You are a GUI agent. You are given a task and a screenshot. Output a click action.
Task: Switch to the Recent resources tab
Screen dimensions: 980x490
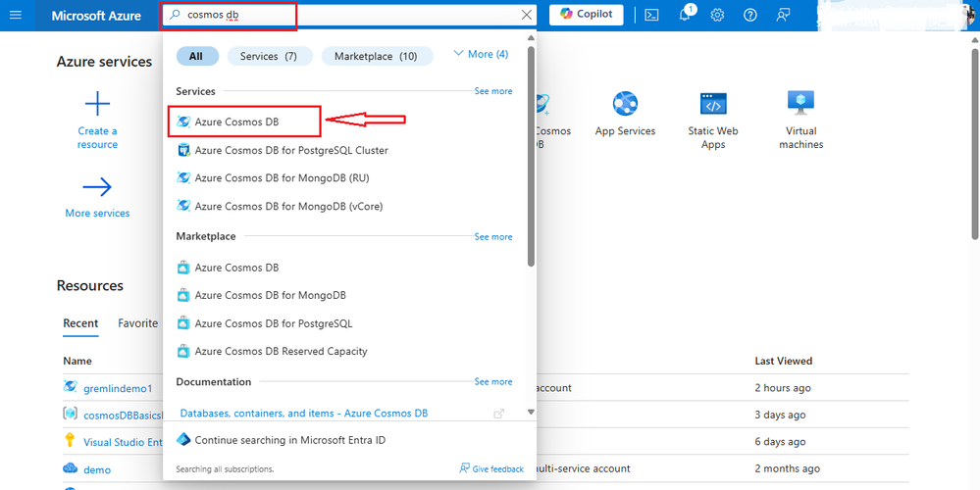(x=80, y=323)
